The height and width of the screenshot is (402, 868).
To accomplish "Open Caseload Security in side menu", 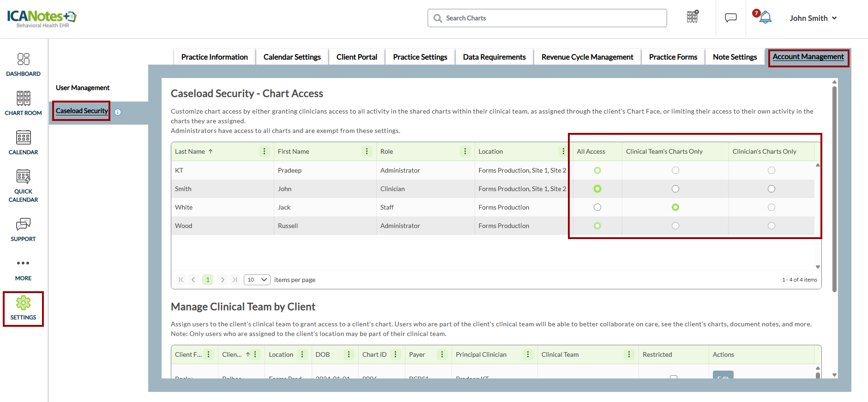I will click(x=82, y=111).
